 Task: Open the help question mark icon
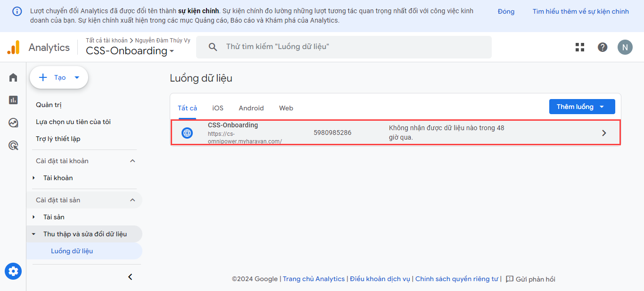[603, 47]
